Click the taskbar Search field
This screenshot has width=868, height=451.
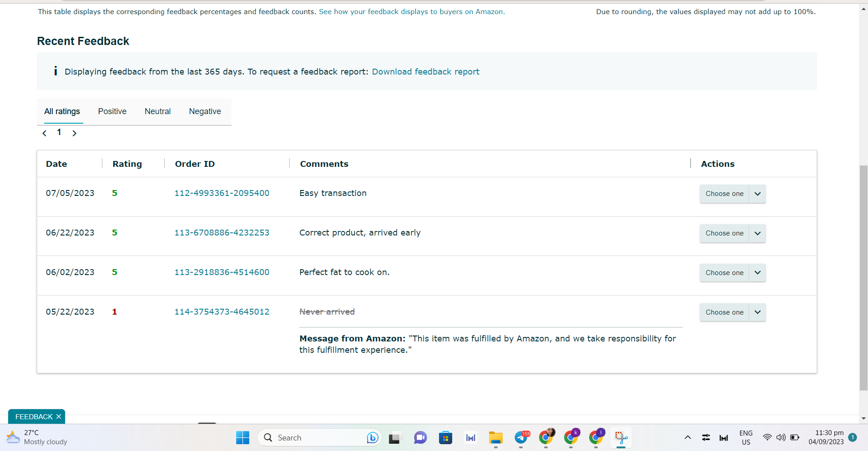tap(320, 438)
